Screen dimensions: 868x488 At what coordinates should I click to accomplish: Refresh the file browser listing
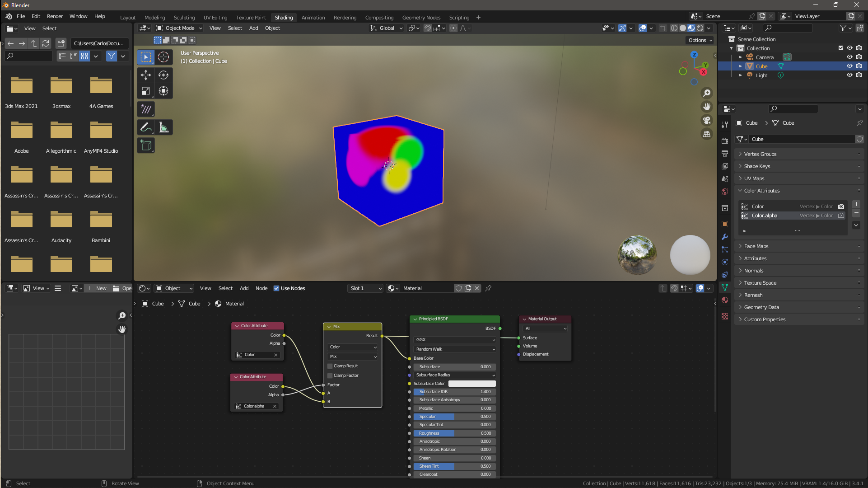point(46,43)
